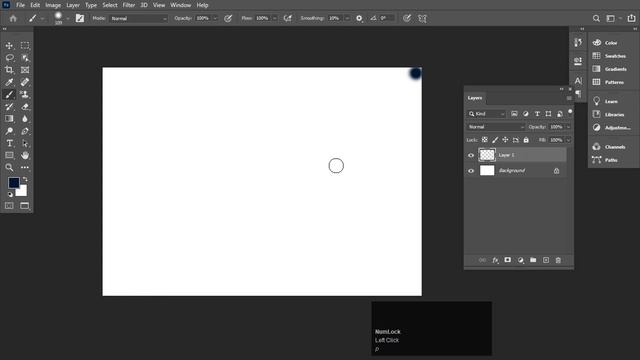Open the Edit Toolbar three-dots menu

tap(25, 167)
